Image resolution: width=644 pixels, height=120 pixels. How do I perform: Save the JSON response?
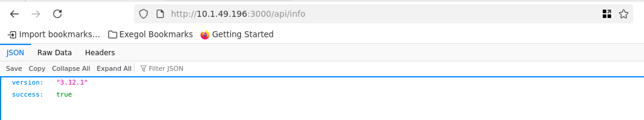tap(14, 69)
